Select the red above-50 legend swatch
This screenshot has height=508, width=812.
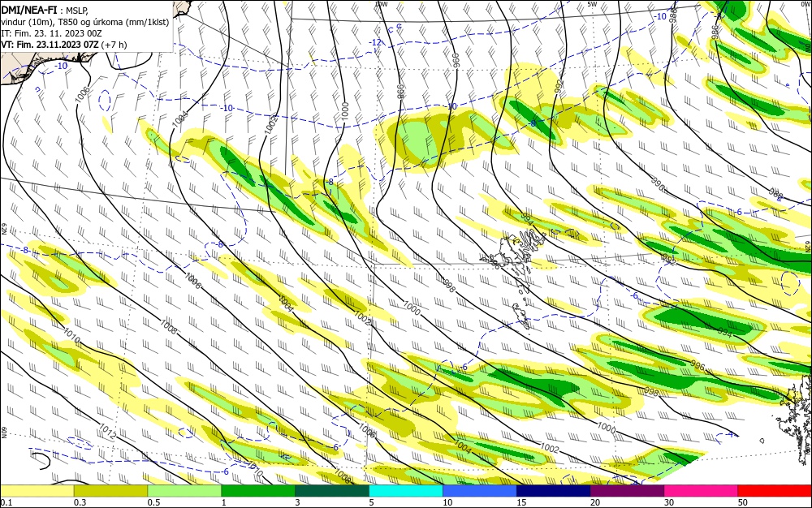click(775, 491)
